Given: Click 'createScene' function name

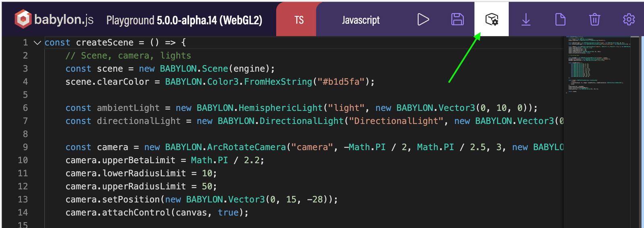Looking at the screenshot, I should coord(105,43).
